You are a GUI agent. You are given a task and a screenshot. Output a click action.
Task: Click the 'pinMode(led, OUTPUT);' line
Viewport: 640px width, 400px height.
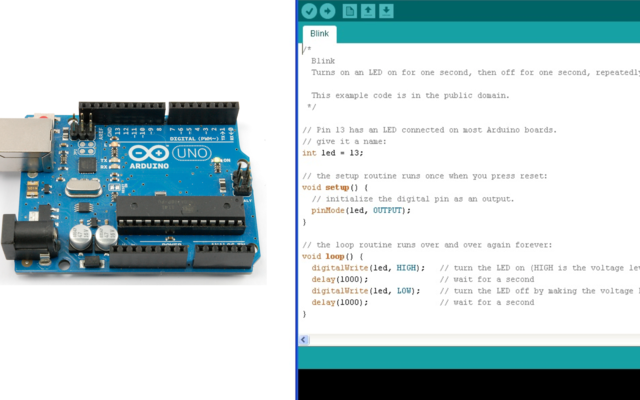coord(361,211)
